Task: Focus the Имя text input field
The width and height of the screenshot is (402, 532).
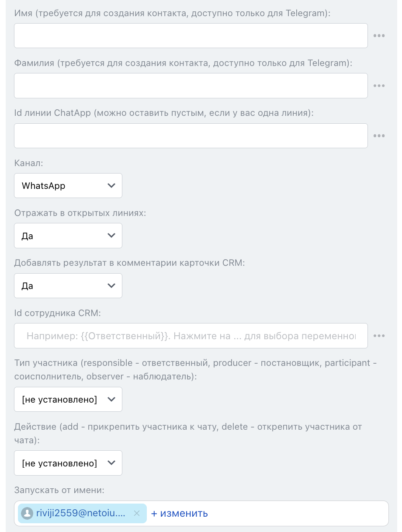Action: pos(191,36)
